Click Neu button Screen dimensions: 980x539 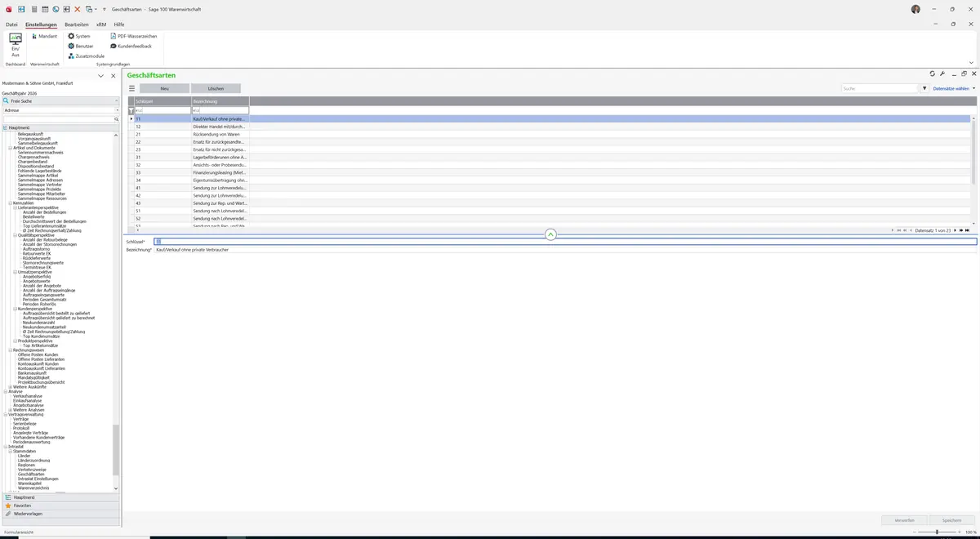(164, 88)
